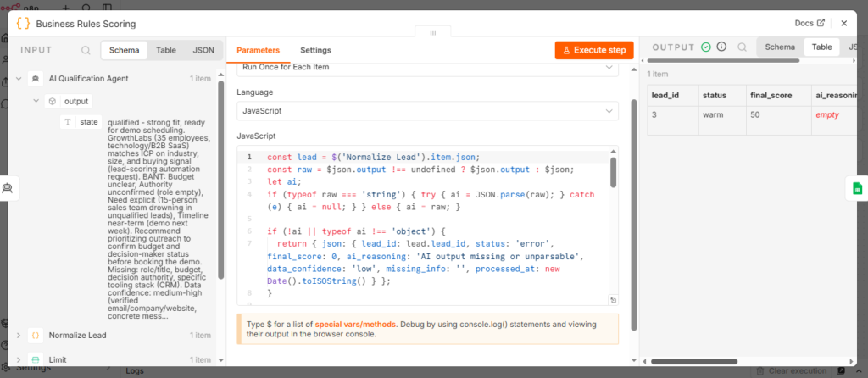Click the parameters panel vertical scrollbar
Image resolution: width=868 pixels, height=378 pixels.
point(634,214)
